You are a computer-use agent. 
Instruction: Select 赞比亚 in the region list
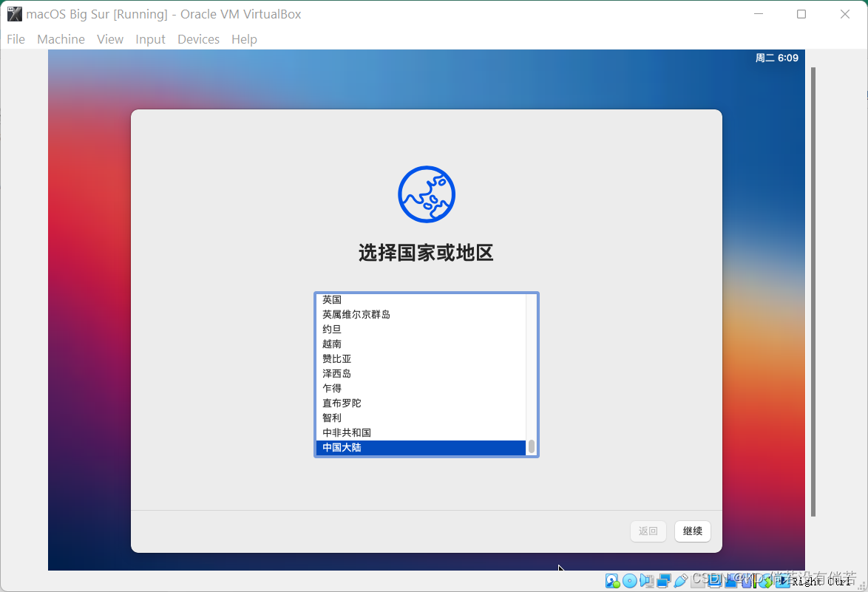click(421, 358)
